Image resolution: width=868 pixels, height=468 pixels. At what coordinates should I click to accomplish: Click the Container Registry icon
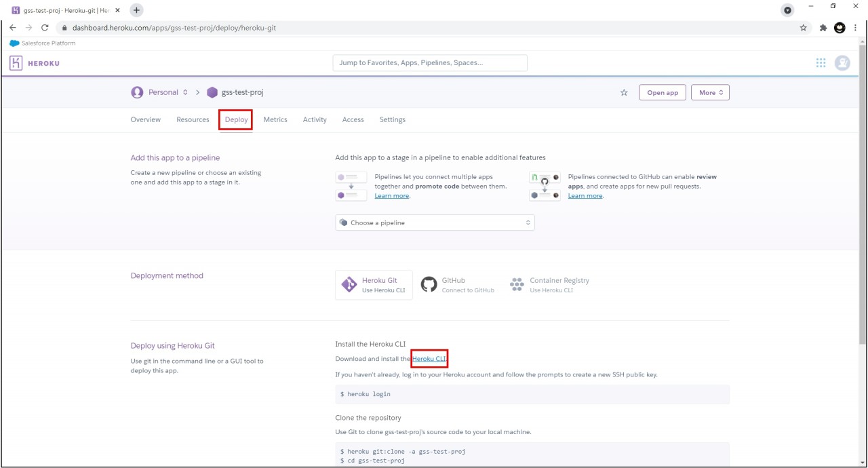[x=517, y=285]
